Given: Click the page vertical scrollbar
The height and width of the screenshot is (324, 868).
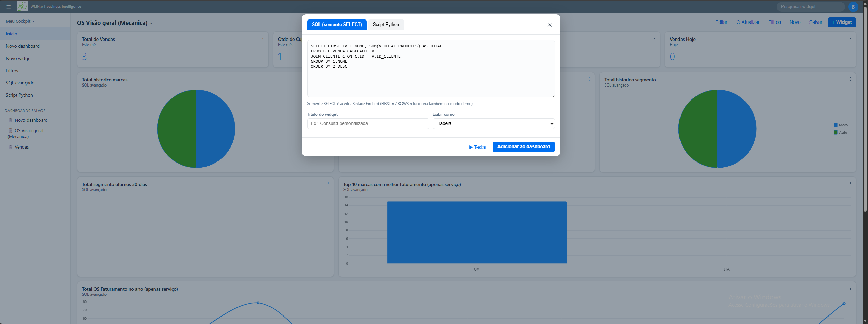Looking at the screenshot, I should 865,109.
